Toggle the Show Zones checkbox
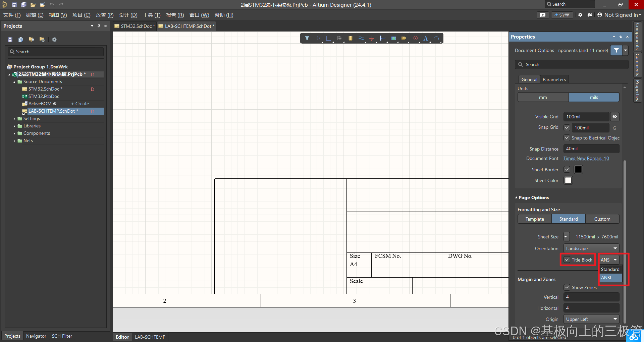The image size is (644, 342). [x=567, y=287]
